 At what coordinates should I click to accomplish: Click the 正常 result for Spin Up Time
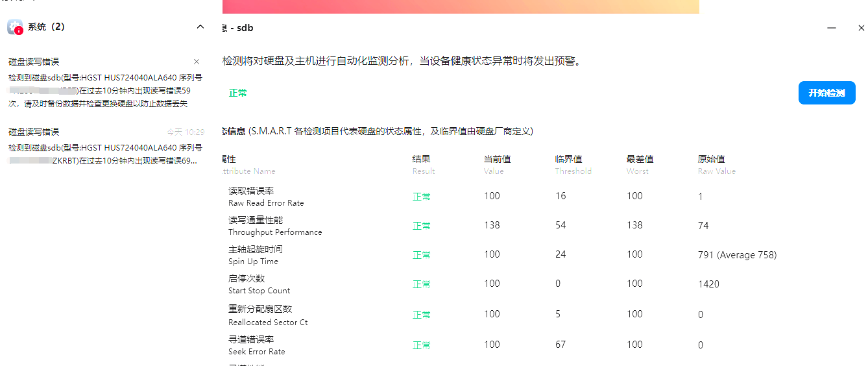(x=422, y=255)
